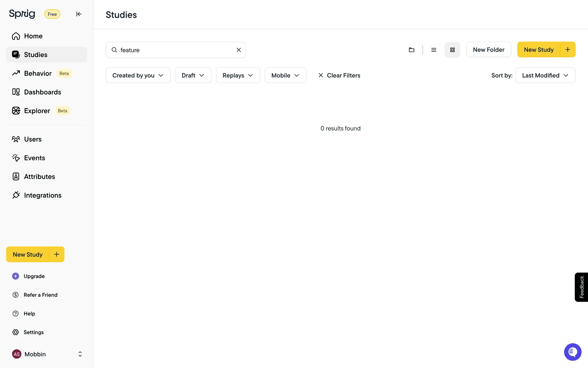Open the chat support bubble
Image resolution: width=588 pixels, height=368 pixels.
(x=572, y=352)
